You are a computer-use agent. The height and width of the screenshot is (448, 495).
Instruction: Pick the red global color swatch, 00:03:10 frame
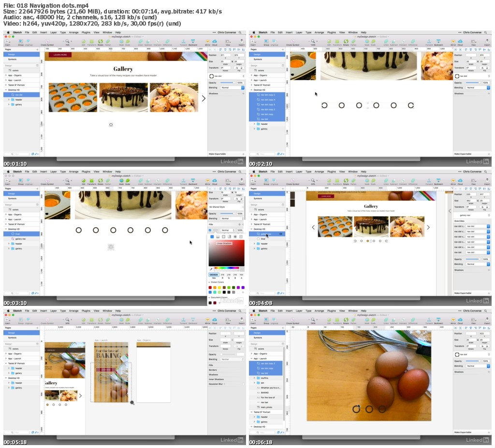click(x=210, y=288)
